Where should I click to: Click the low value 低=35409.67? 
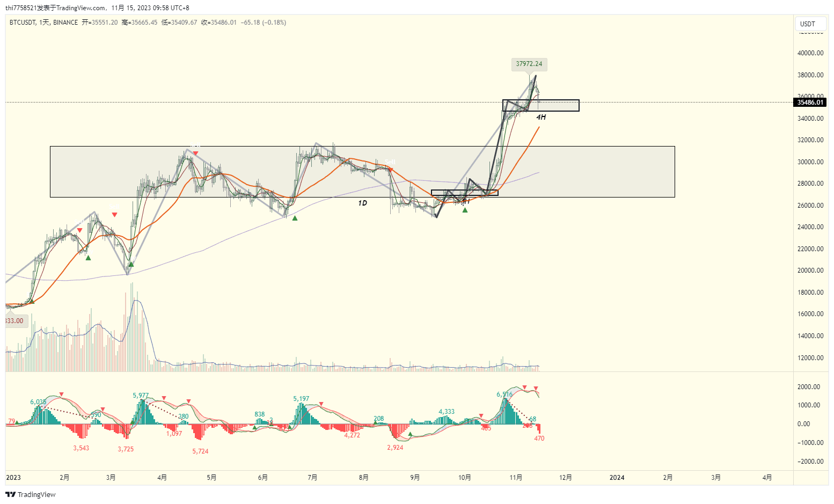(x=179, y=23)
